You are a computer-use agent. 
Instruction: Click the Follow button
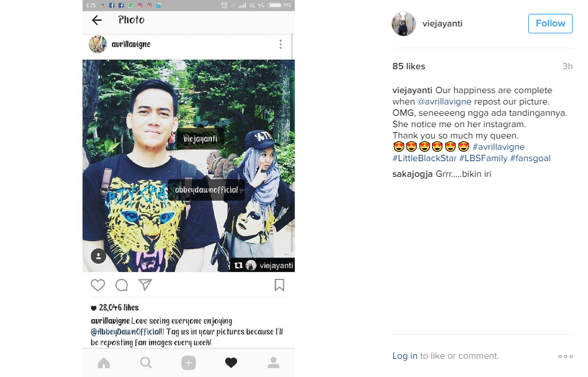[550, 23]
